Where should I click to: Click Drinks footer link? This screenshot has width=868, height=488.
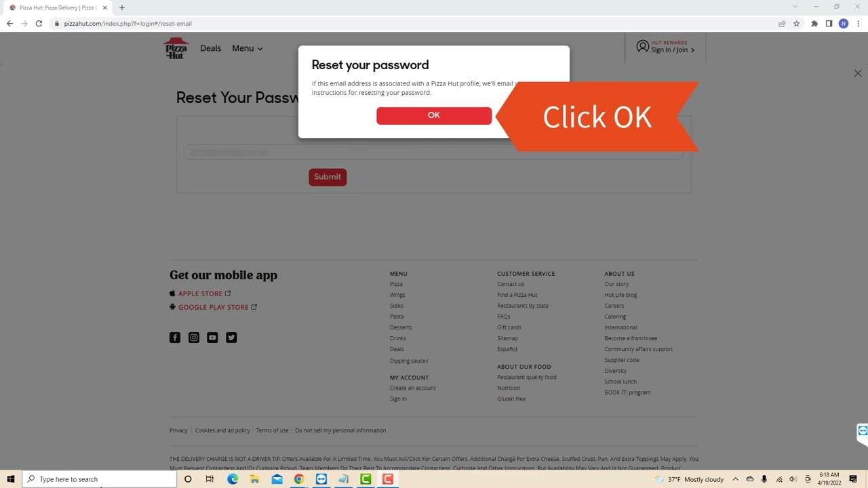398,338
